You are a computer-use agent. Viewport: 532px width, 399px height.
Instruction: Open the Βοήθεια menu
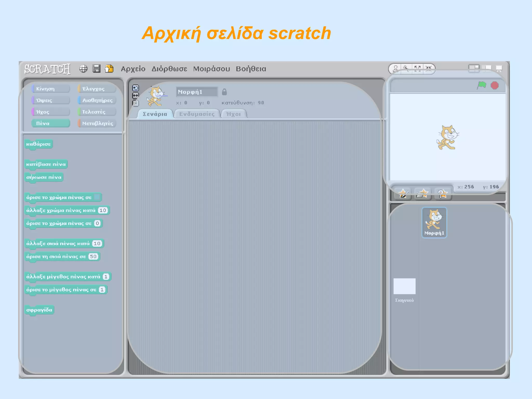[251, 69]
